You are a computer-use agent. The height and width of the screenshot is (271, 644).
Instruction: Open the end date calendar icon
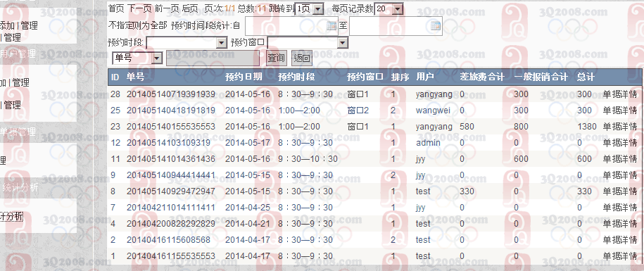pos(436,26)
